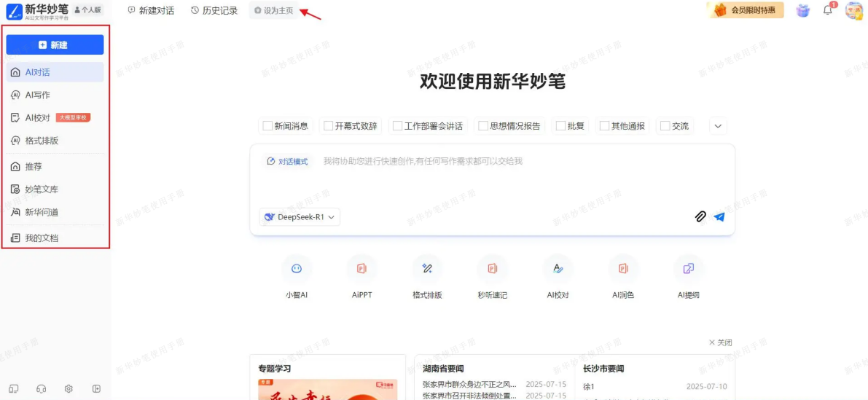Expand more document types chevron
868x400 pixels.
tap(718, 126)
